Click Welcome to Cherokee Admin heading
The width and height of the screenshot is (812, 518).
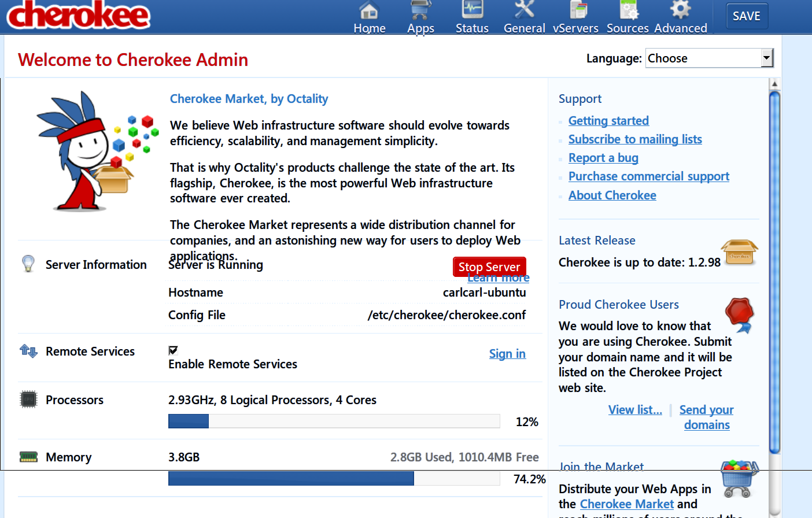[x=133, y=60]
